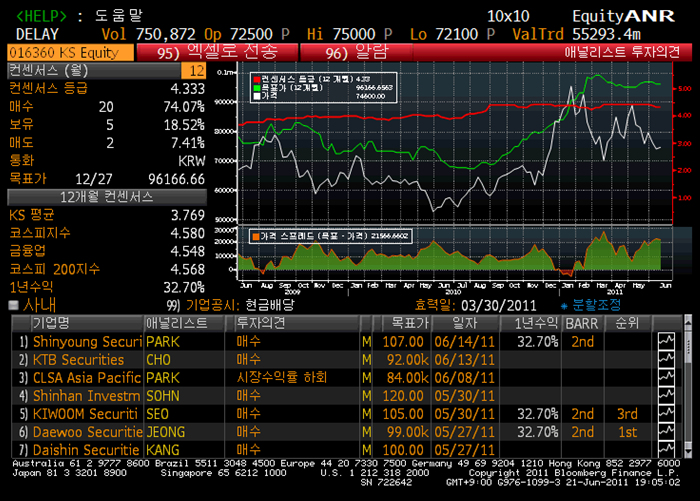The height and width of the screenshot is (501, 700).
Task: Edit the 016360 KS Equity ticker field
Action: pyautogui.click(x=70, y=52)
